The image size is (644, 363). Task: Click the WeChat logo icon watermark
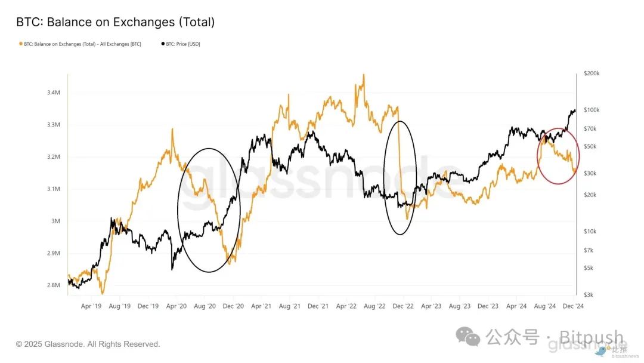click(x=468, y=337)
